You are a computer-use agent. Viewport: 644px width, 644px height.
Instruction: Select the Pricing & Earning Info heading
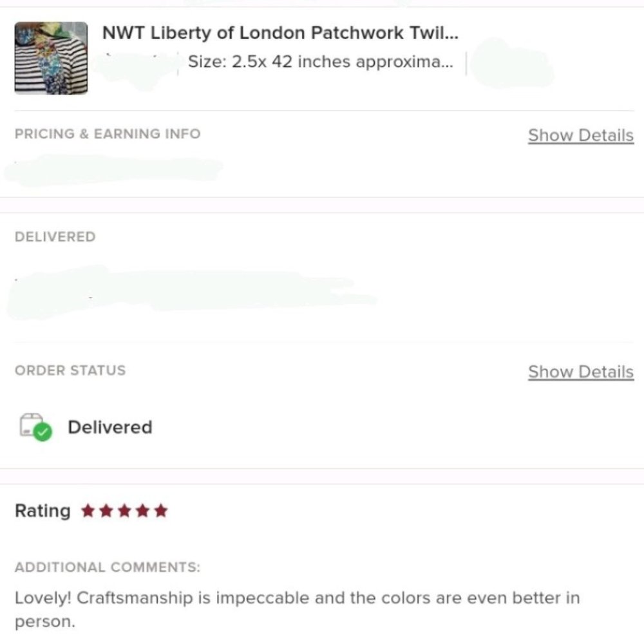point(108,134)
